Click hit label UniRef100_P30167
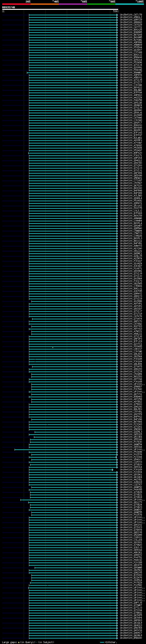The image size is (146, 644). tap(131, 261)
